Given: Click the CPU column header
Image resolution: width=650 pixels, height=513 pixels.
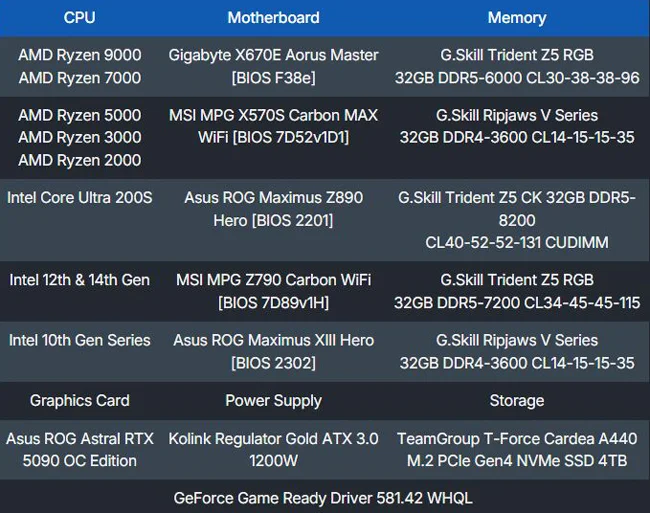Looking at the screenshot, I should (79, 18).
